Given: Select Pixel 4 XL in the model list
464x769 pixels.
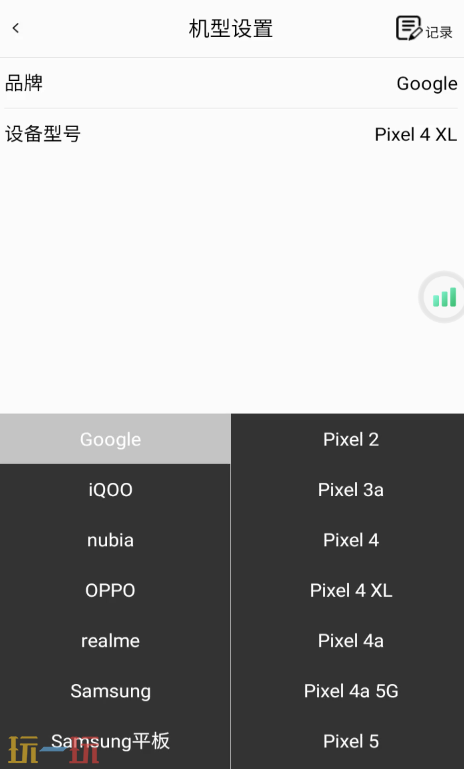Looking at the screenshot, I should pyautogui.click(x=351, y=590).
